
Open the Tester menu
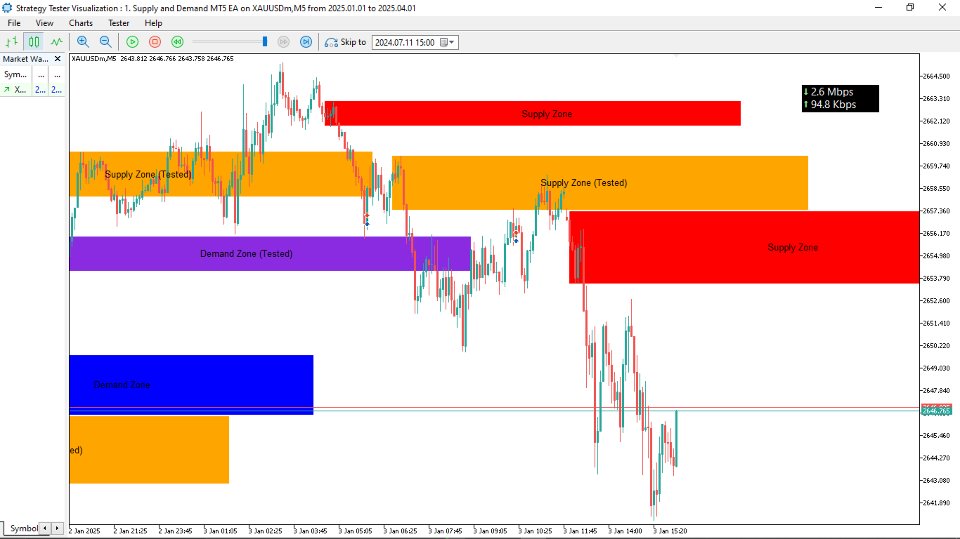click(x=119, y=23)
